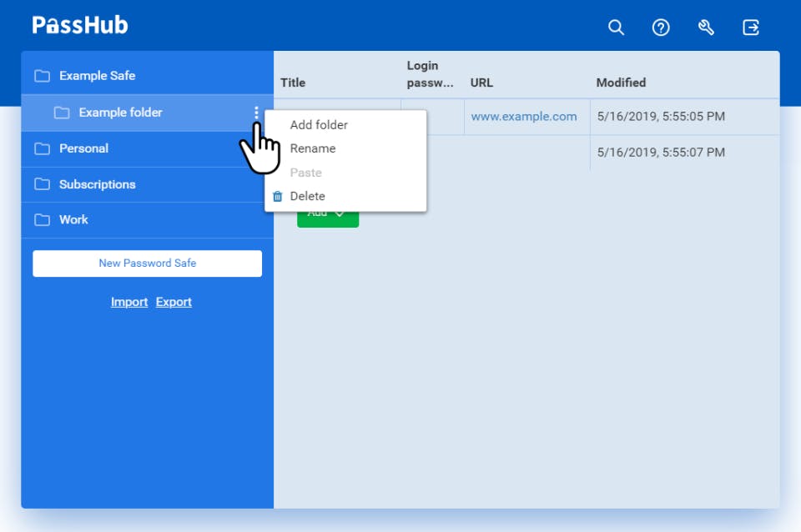Click the Title column header

coord(293,83)
